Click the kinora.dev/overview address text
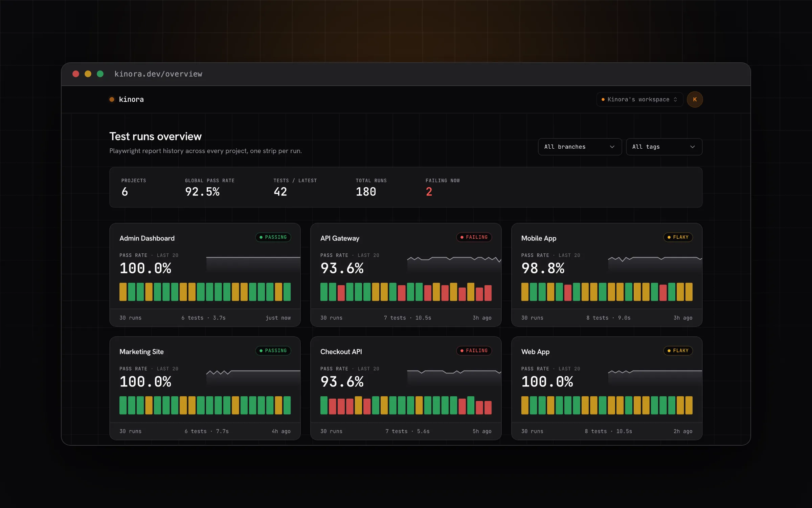This screenshot has height=508, width=812. [x=158, y=74]
